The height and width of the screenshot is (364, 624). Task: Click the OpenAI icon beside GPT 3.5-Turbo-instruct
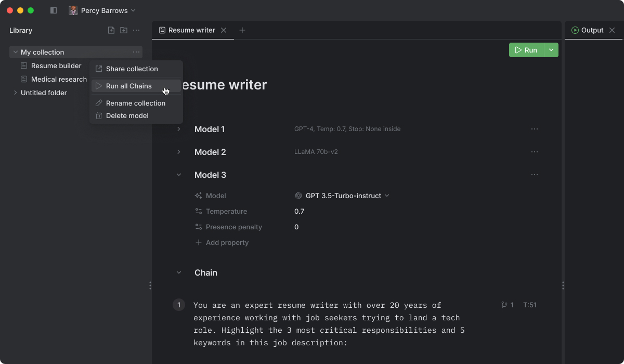coord(298,196)
